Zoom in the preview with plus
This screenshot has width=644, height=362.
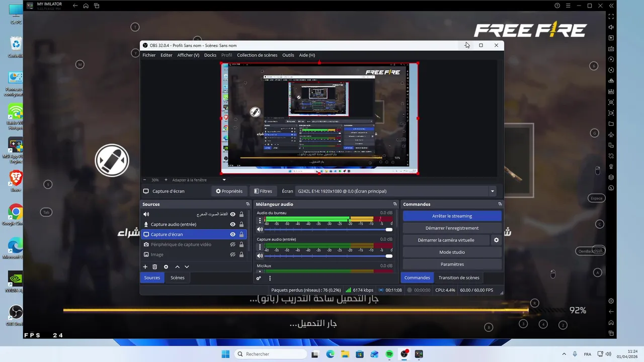click(x=166, y=180)
